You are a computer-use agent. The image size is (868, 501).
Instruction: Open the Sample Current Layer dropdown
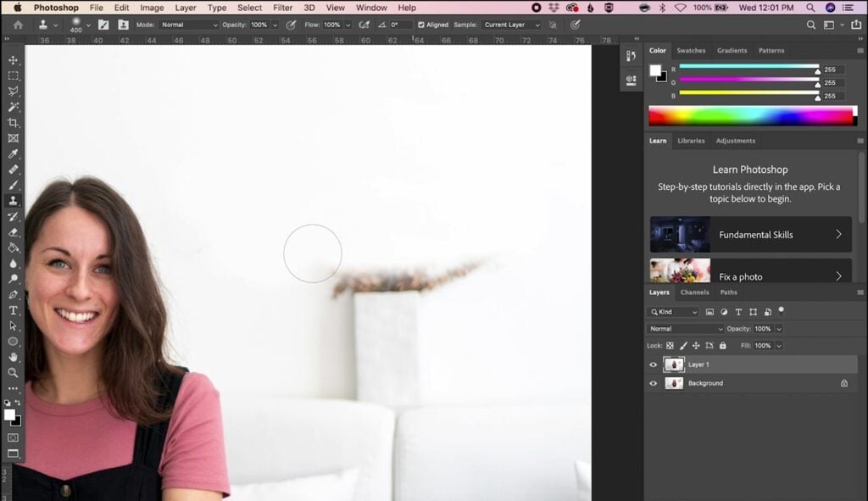tap(511, 25)
